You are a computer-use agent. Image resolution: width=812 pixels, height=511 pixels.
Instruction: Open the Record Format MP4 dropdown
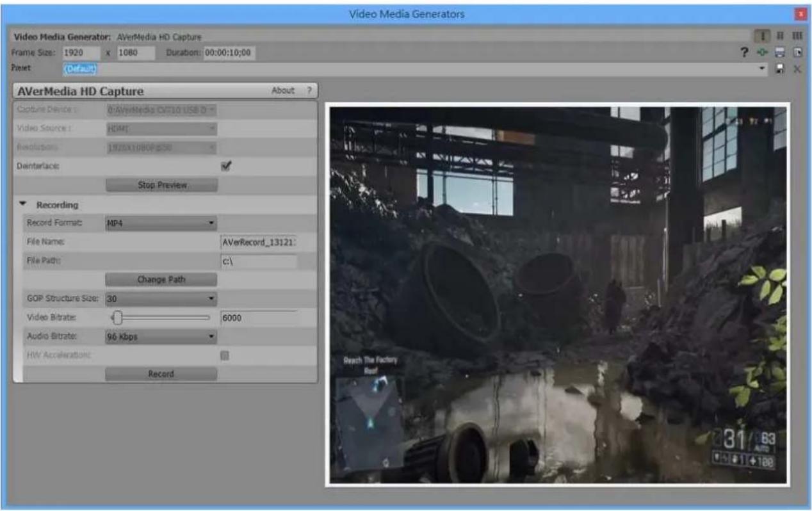click(x=161, y=223)
